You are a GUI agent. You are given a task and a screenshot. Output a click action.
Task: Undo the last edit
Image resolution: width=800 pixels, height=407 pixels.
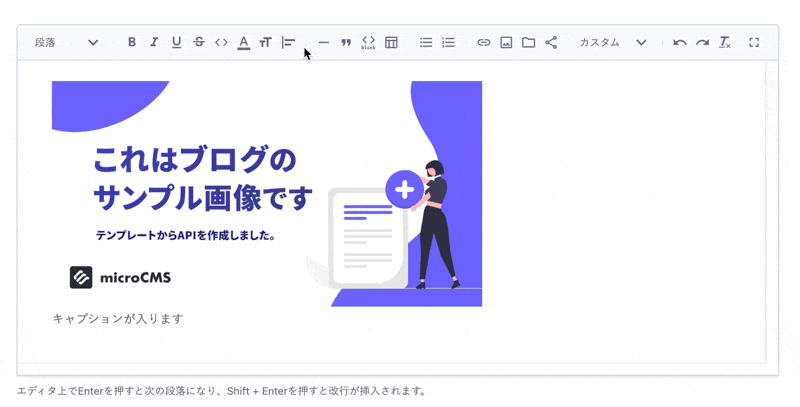(680, 43)
